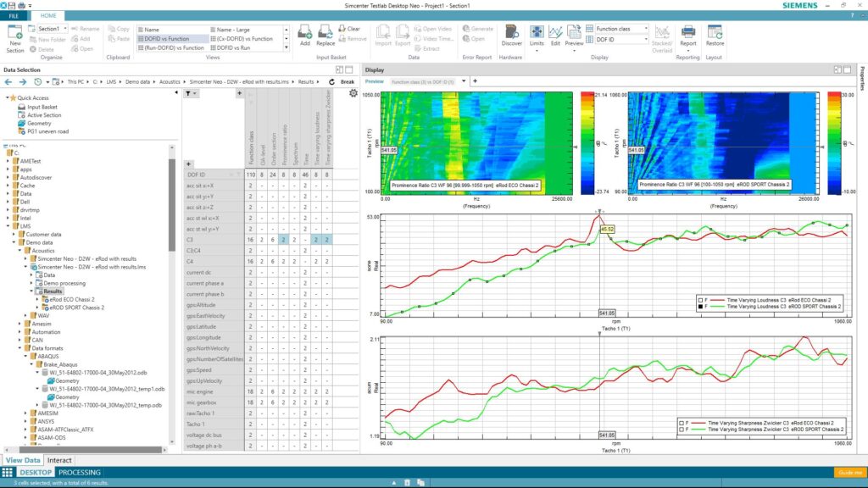Click the Replace input basket icon
This screenshot has height=488, width=868.
coord(325,35)
